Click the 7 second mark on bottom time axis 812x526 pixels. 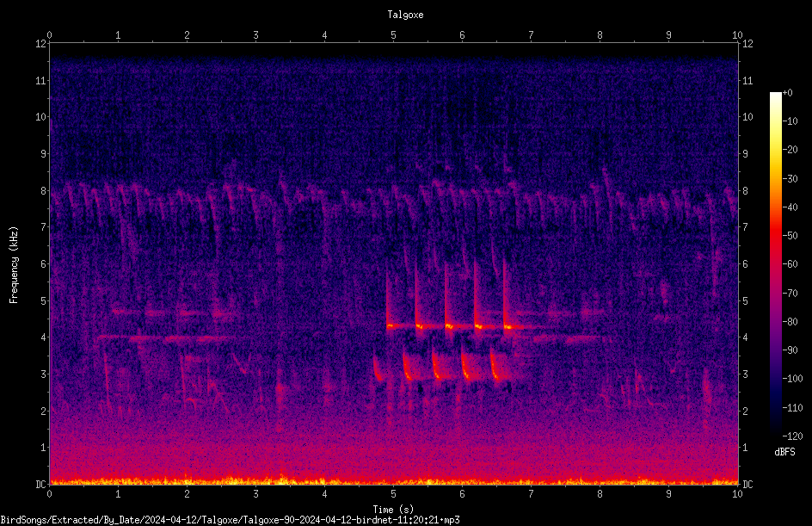click(x=531, y=494)
